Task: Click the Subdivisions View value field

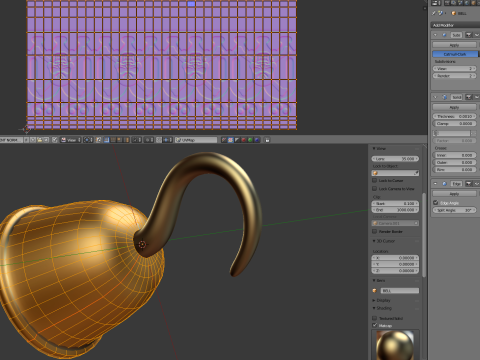Action: coord(454,68)
